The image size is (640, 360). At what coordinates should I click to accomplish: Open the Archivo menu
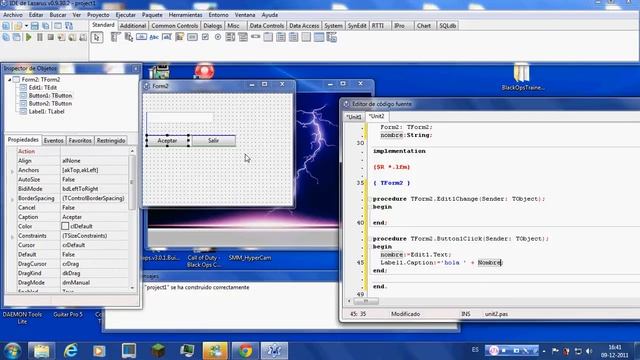pos(13,15)
